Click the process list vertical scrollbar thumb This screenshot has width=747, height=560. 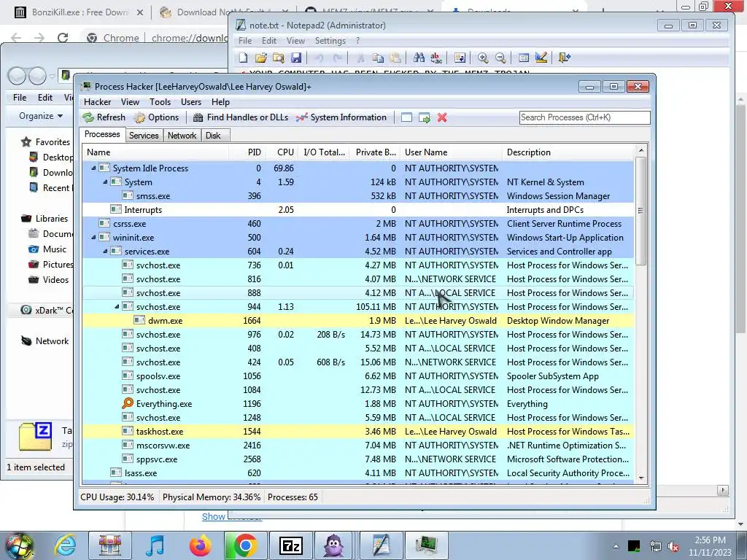pos(640,211)
